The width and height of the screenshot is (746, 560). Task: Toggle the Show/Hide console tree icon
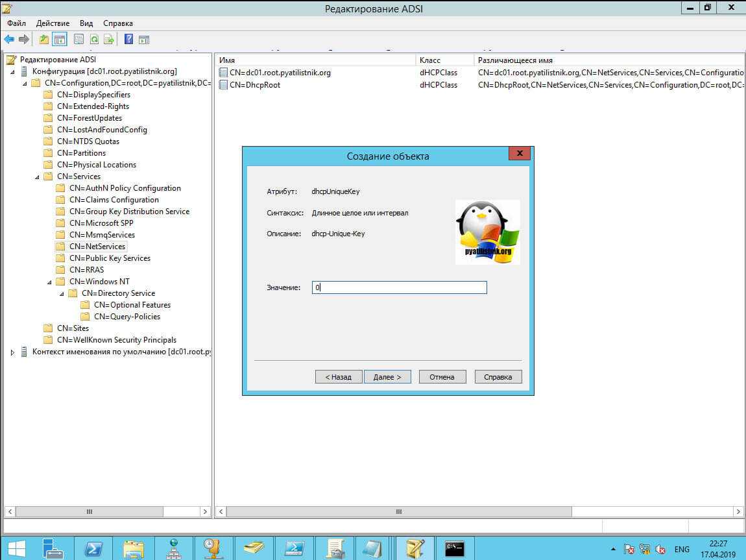[60, 40]
